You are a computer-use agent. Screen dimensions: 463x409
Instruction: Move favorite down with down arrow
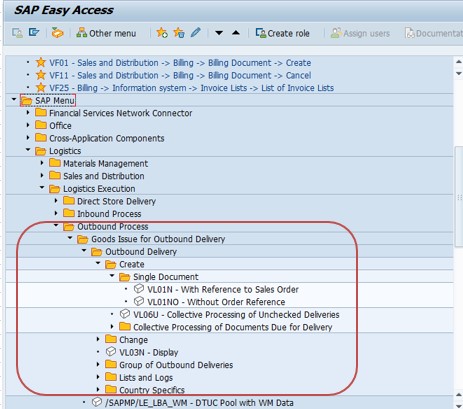(x=219, y=33)
